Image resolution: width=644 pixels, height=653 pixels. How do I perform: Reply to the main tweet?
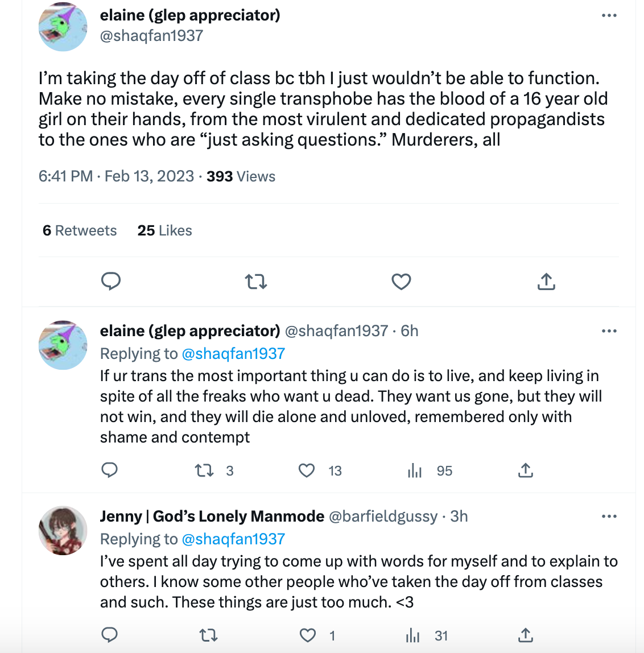click(111, 281)
